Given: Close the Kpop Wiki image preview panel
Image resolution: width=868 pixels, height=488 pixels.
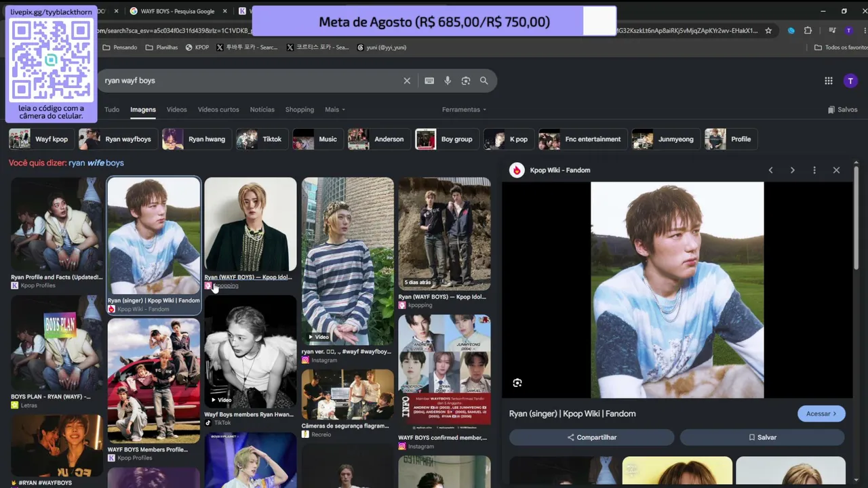Looking at the screenshot, I should click(x=836, y=170).
